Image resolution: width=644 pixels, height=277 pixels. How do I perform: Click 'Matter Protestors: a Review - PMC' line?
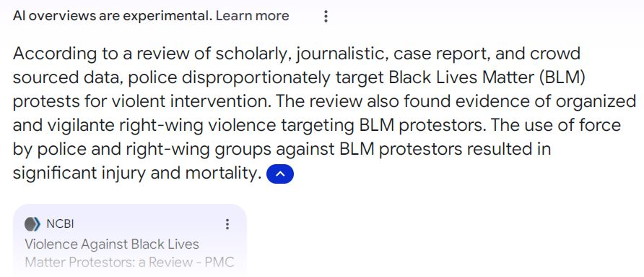[129, 262]
